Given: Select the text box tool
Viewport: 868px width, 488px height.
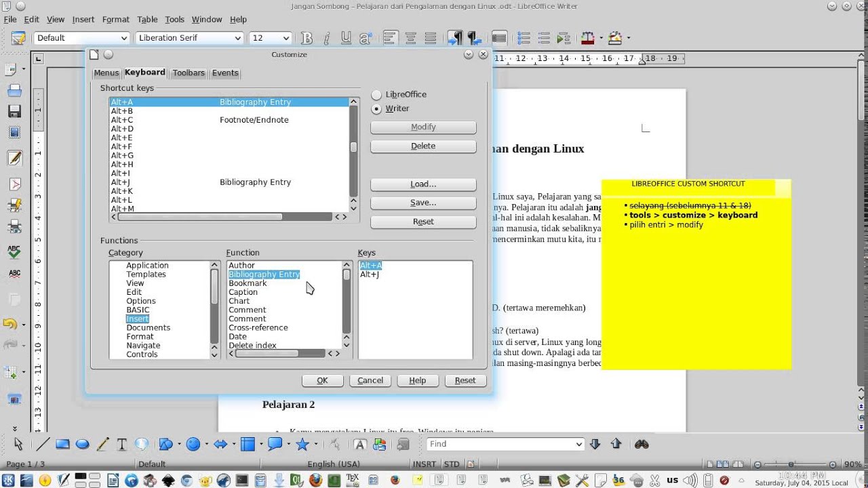Looking at the screenshot, I should (122, 445).
